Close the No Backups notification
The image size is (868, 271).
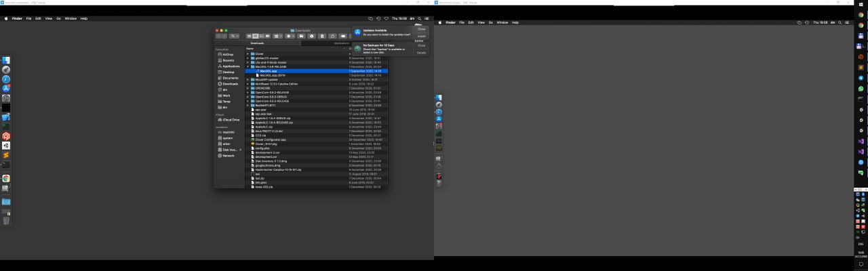(x=421, y=45)
